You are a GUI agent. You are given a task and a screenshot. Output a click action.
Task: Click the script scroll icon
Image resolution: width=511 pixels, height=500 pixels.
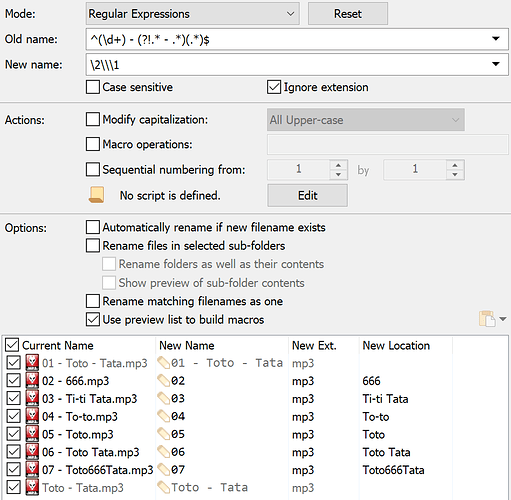(x=96, y=195)
